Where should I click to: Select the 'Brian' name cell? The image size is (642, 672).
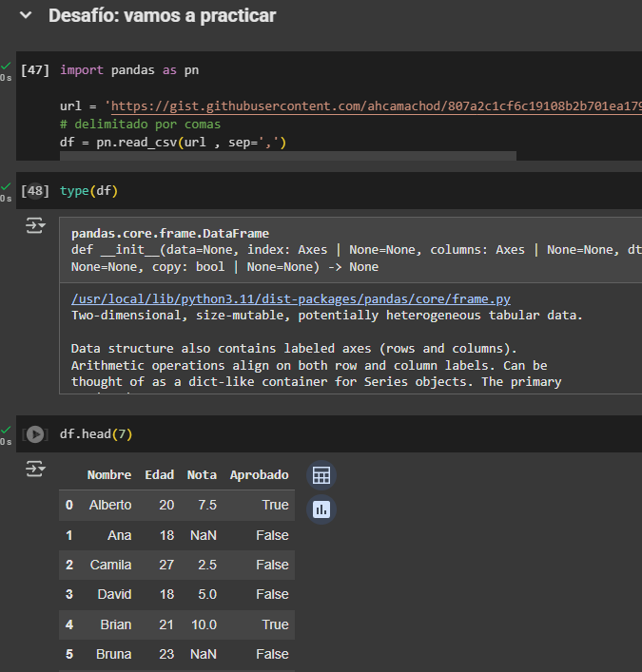pos(116,624)
